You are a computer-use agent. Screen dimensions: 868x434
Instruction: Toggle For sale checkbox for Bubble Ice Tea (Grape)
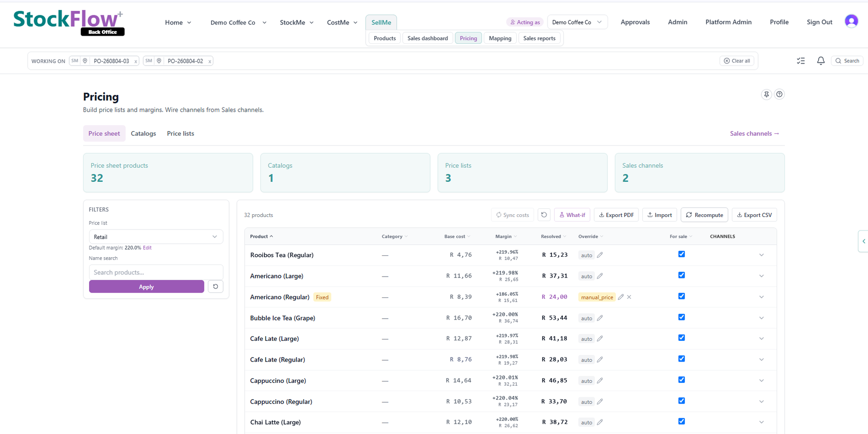[x=682, y=317]
